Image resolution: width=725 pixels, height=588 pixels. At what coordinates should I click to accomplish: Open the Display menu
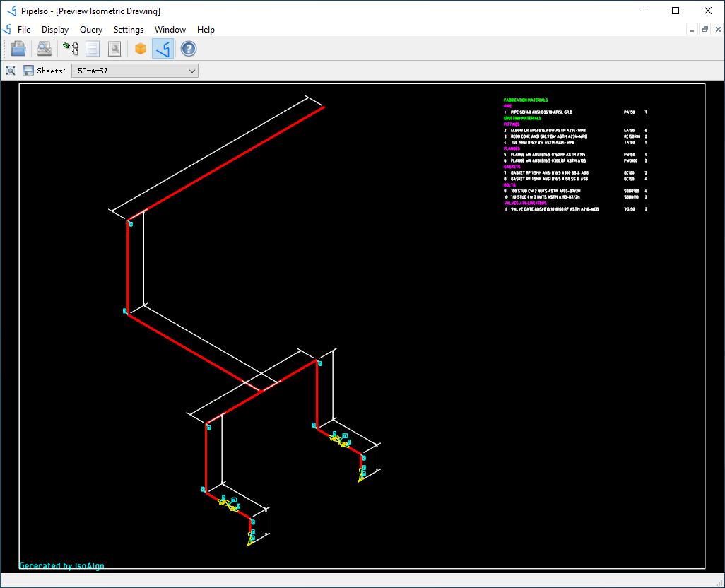click(x=55, y=30)
